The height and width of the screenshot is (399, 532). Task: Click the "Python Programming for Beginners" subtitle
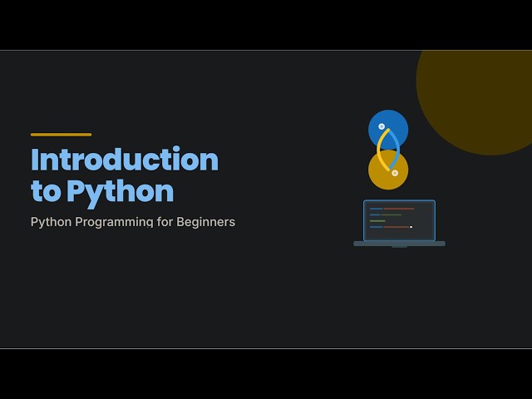pos(133,222)
